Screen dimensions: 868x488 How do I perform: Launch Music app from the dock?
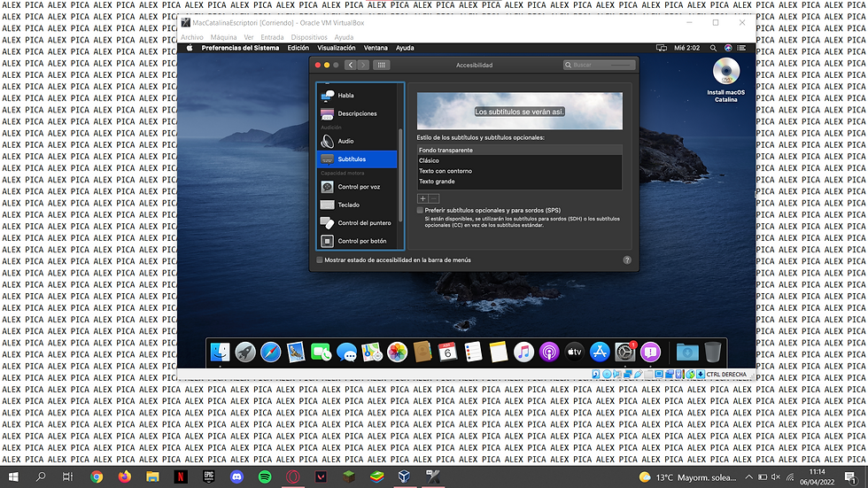(523, 352)
